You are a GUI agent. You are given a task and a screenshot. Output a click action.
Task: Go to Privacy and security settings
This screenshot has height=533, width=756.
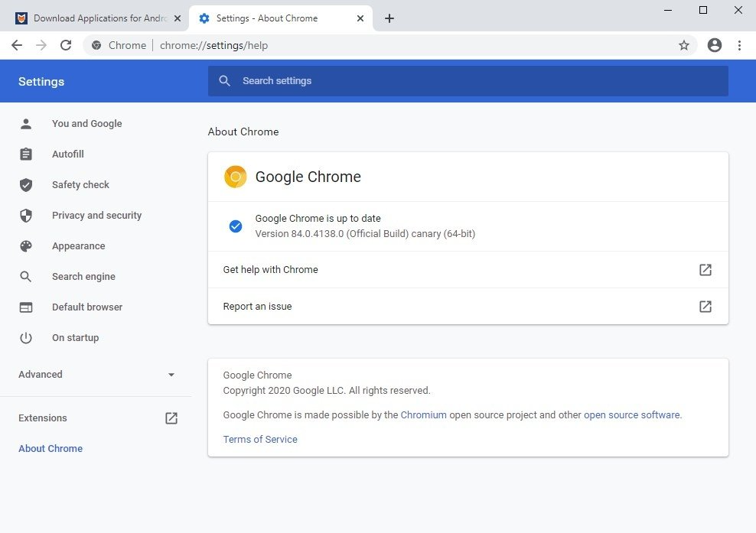(x=96, y=216)
